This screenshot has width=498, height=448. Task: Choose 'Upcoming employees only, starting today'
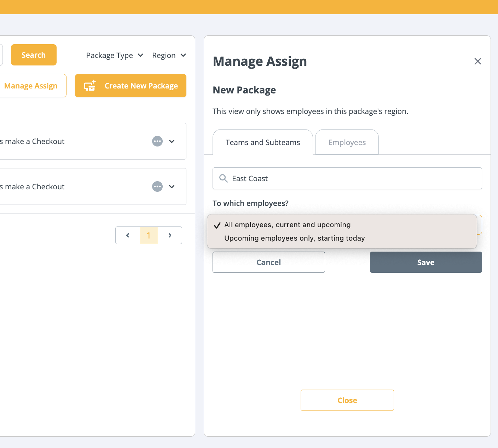pos(294,238)
